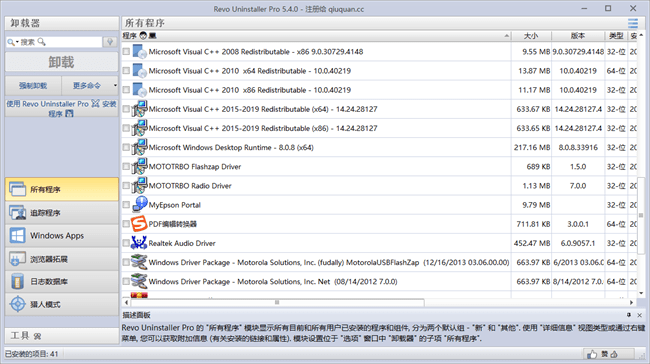Click the installed items count 已安装的项目: 41
The width and height of the screenshot is (650, 364).
(32, 354)
